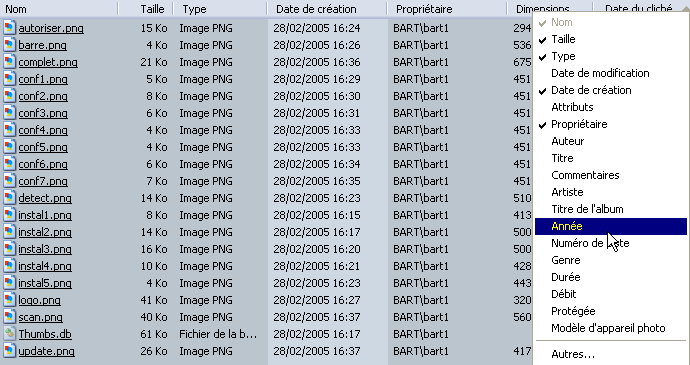Viewport: 690px width, 365px height.
Task: Select the detect.png file name
Action: coord(45,199)
